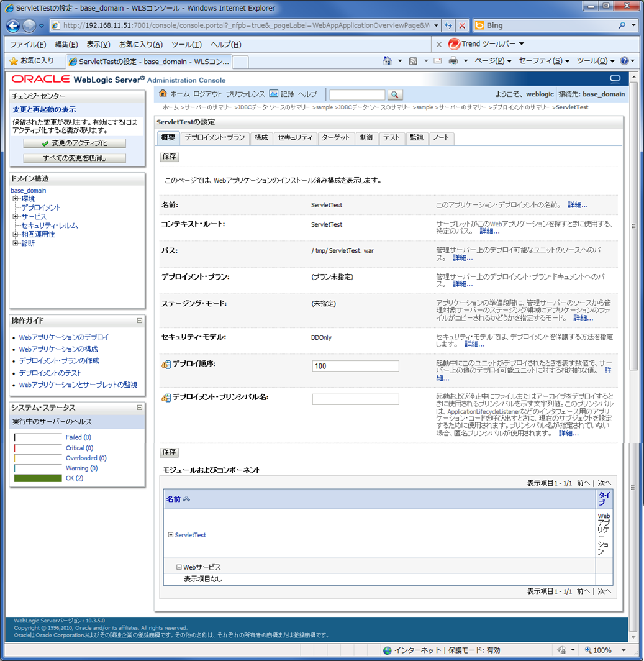Click the lower 保存 button
The image size is (644, 661).
click(x=170, y=452)
